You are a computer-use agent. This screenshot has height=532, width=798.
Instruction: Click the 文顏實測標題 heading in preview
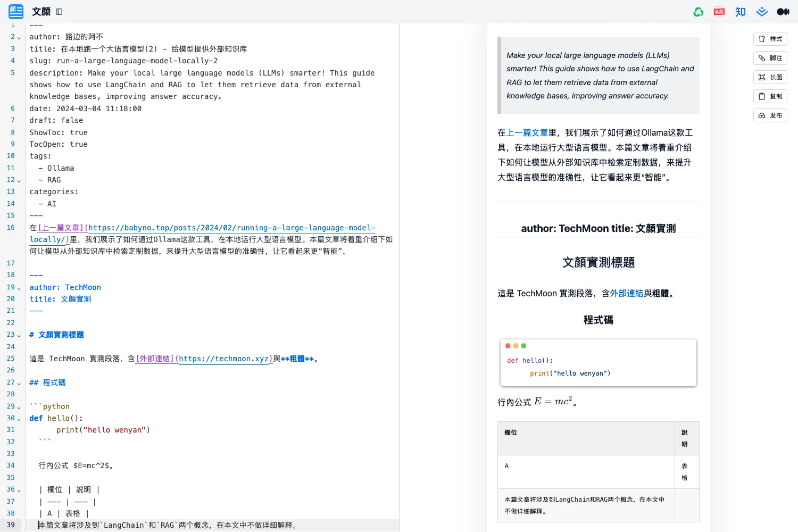pyautogui.click(x=598, y=262)
